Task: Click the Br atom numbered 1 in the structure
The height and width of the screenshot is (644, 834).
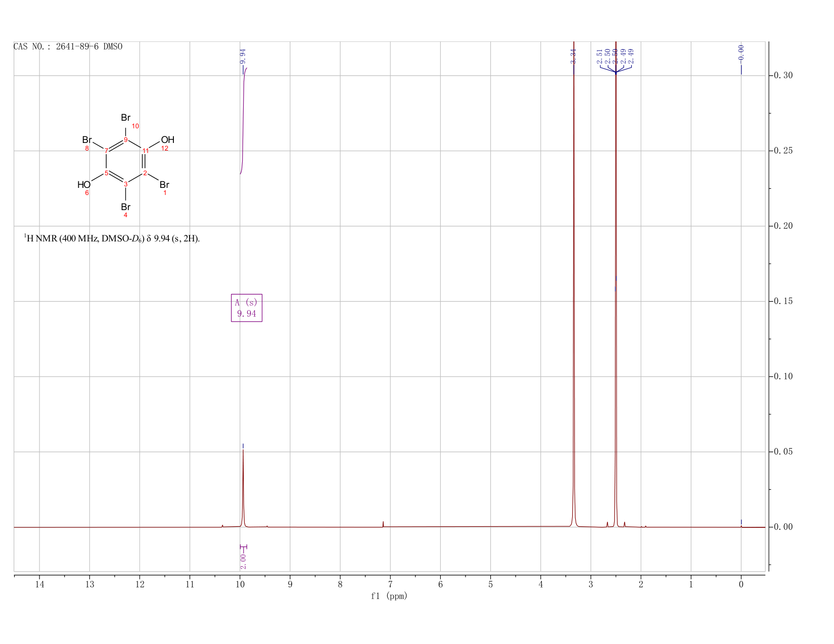Action: click(164, 185)
